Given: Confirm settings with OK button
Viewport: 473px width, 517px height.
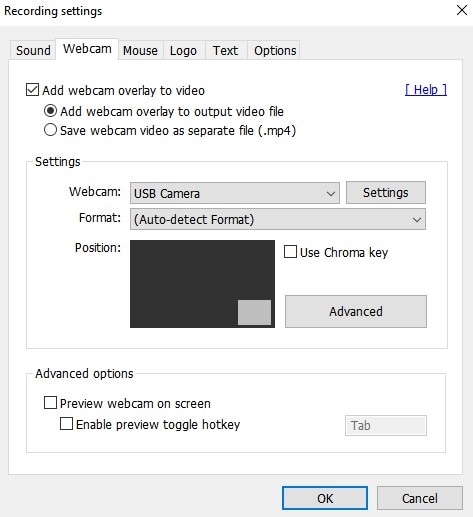Looking at the screenshot, I should [x=325, y=498].
